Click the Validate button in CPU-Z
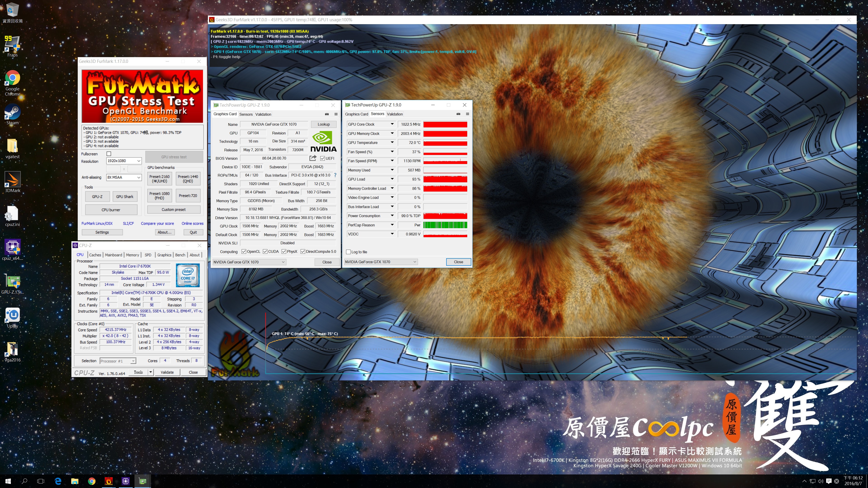This screenshot has width=868, height=488. [167, 372]
